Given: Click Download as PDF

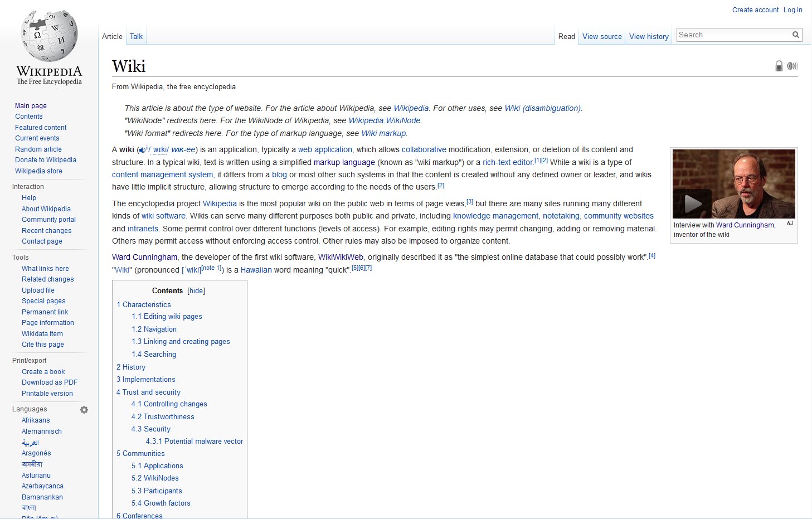Looking at the screenshot, I should tap(50, 382).
